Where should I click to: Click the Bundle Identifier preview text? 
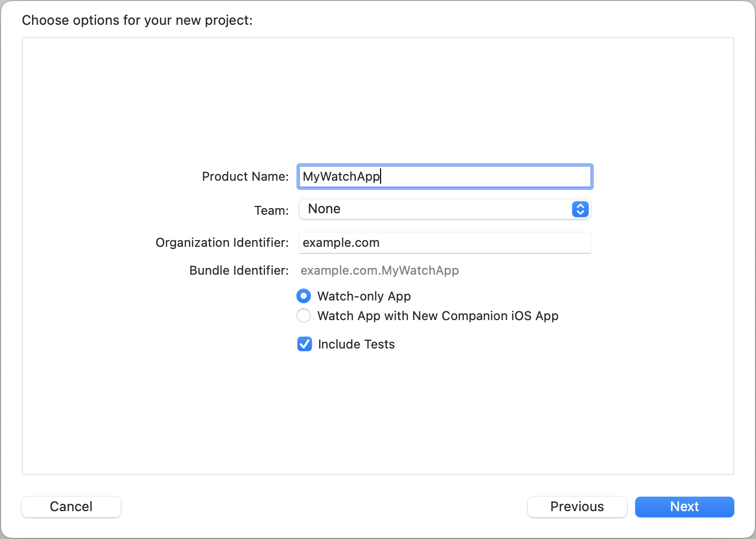380,270
